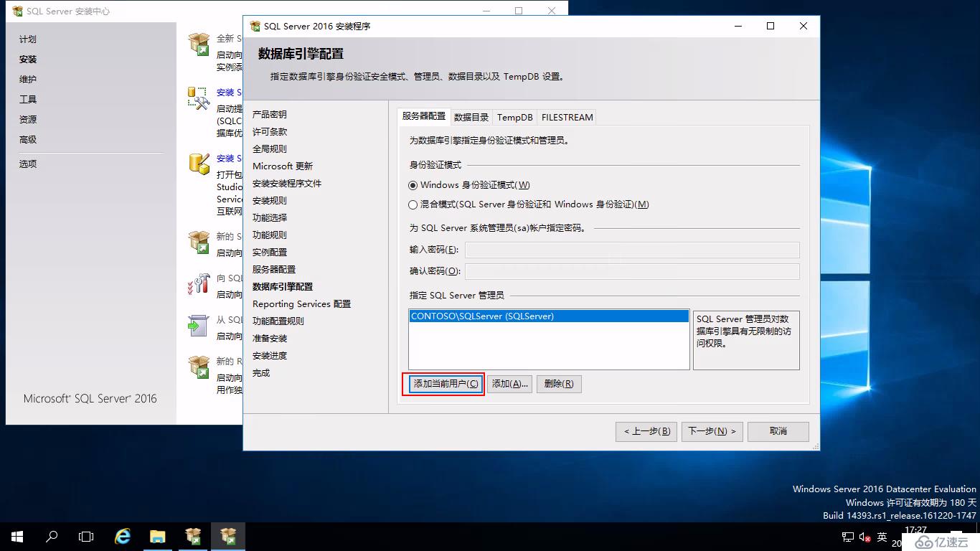Click the icon next to 新的 R in Installation Center
Image resolution: width=980 pixels, height=551 pixels.
tap(199, 367)
